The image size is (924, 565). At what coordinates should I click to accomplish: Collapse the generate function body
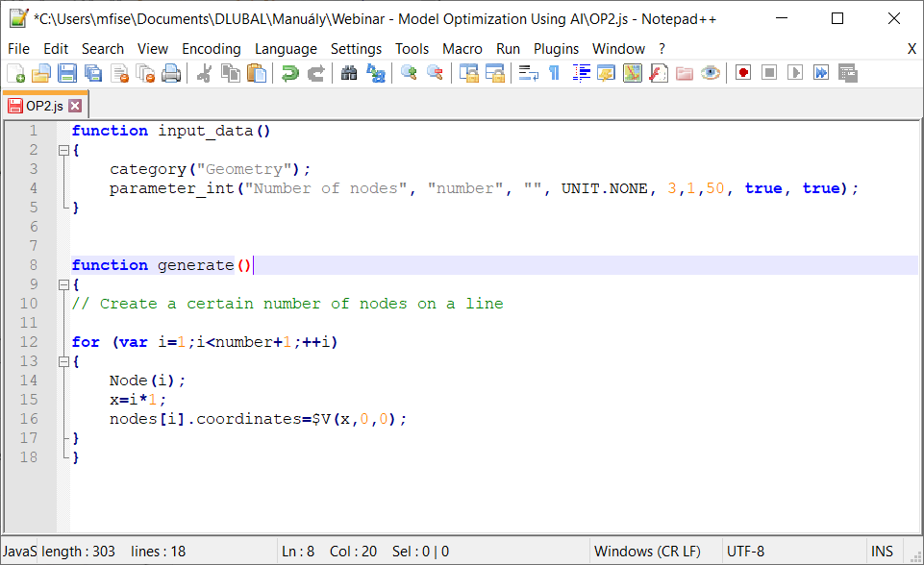click(x=62, y=283)
